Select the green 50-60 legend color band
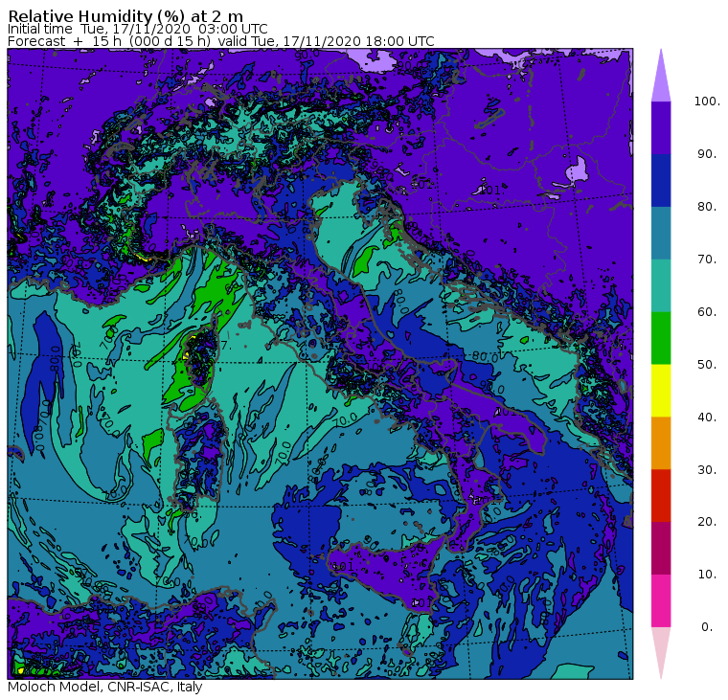Image resolution: width=728 pixels, height=700 pixels. 661,338
